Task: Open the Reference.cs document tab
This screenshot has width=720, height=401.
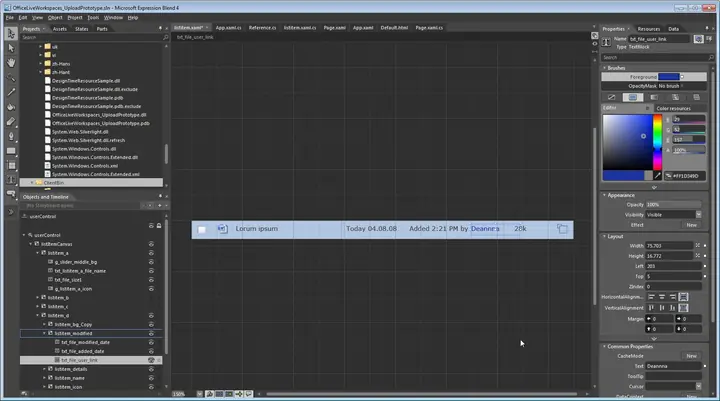Action: coord(262,28)
